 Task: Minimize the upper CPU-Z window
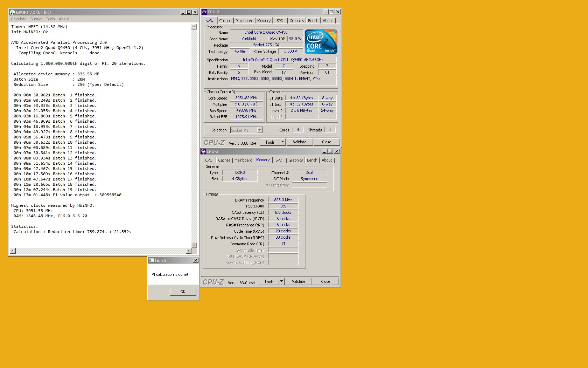325,12
